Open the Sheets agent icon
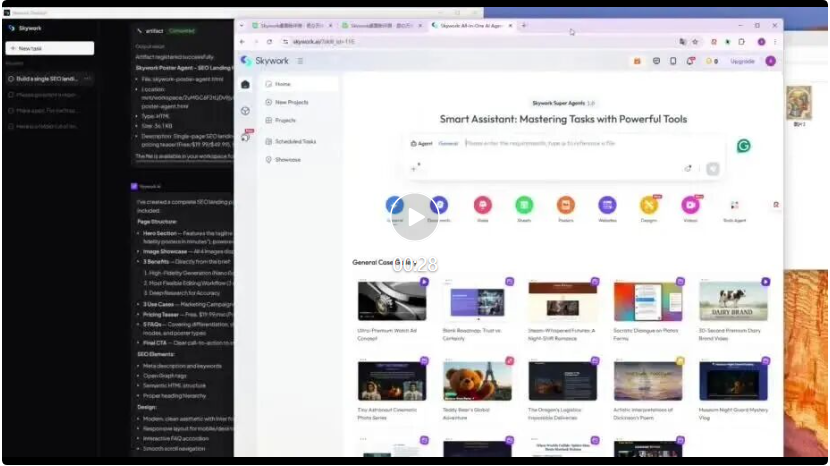The width and height of the screenshot is (830, 466). pyautogui.click(x=524, y=204)
